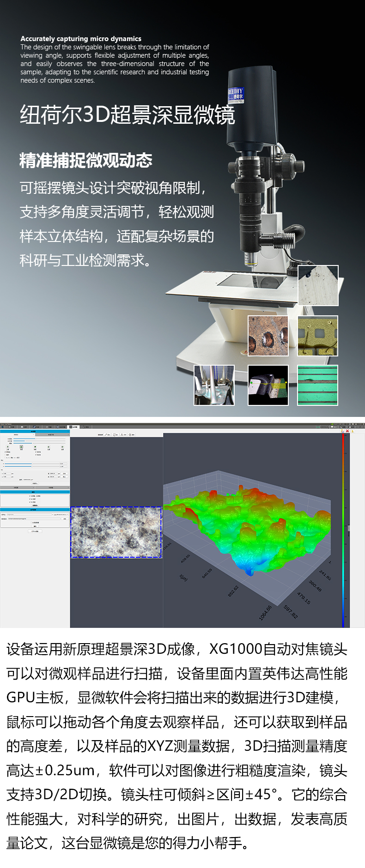Click the save path input field
Screen dimensions: 365x868
(34, 518)
